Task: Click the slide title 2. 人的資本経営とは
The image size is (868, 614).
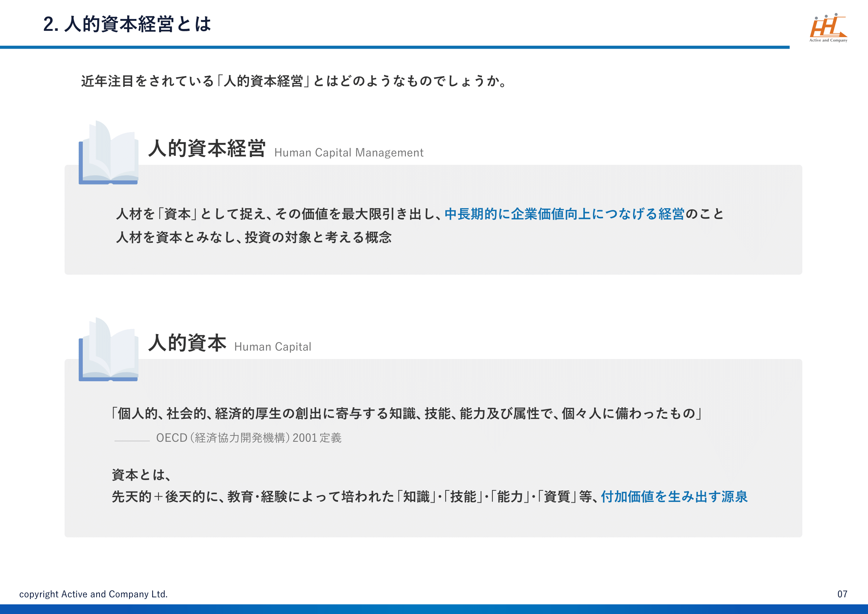Action: coord(127,24)
